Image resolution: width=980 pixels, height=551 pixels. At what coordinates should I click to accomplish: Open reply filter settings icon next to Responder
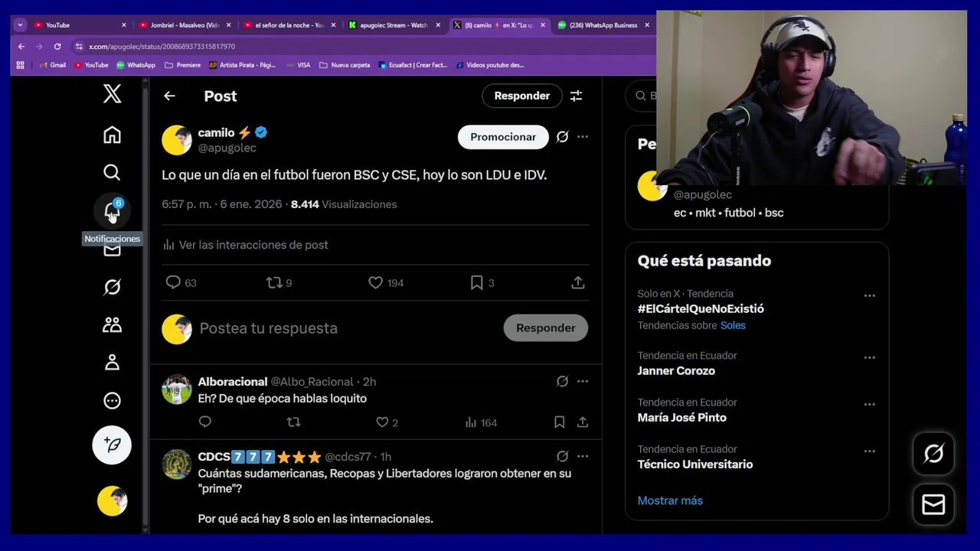point(576,96)
